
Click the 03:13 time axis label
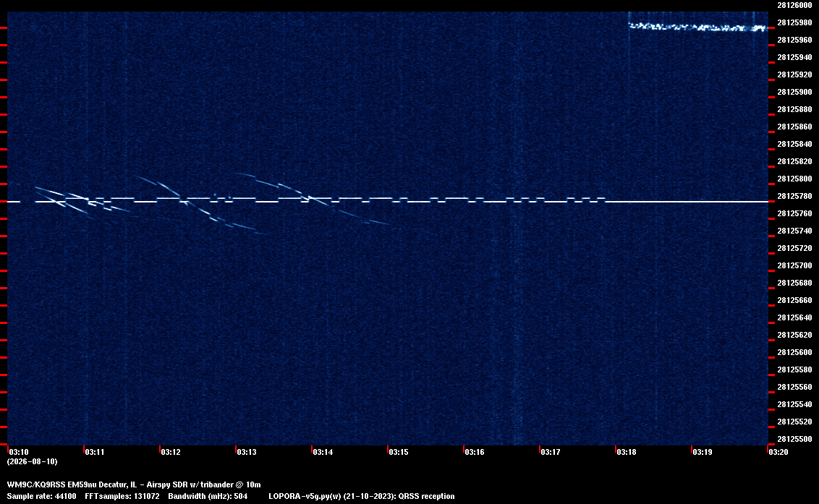(x=247, y=452)
